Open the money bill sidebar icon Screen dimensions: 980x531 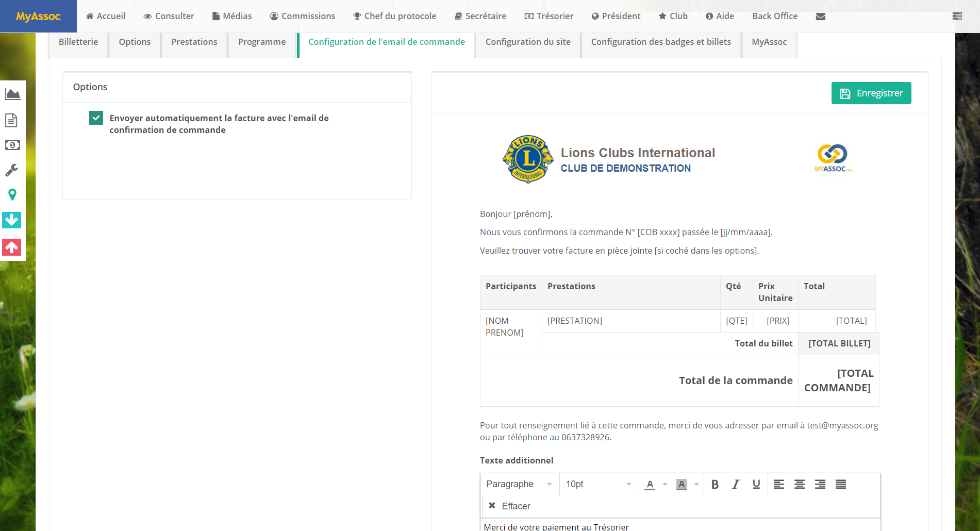click(x=12, y=145)
